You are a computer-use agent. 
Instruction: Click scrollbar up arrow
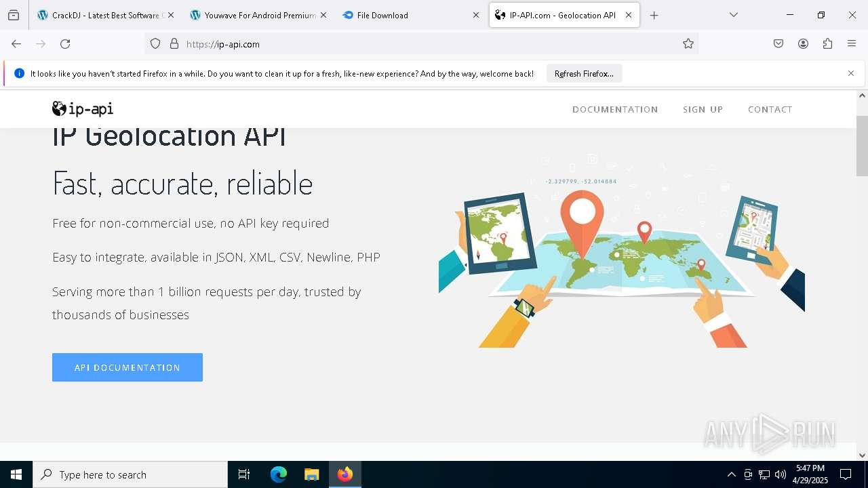tap(862, 96)
